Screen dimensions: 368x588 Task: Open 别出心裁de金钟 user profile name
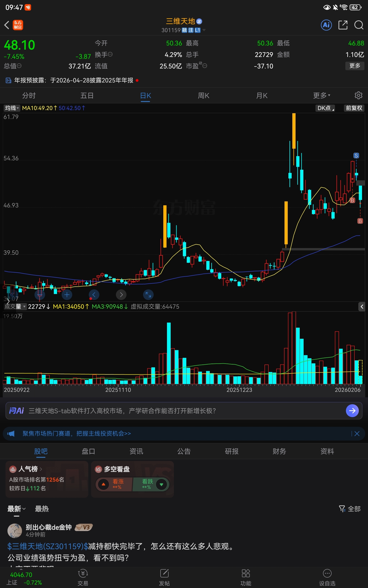click(x=49, y=527)
